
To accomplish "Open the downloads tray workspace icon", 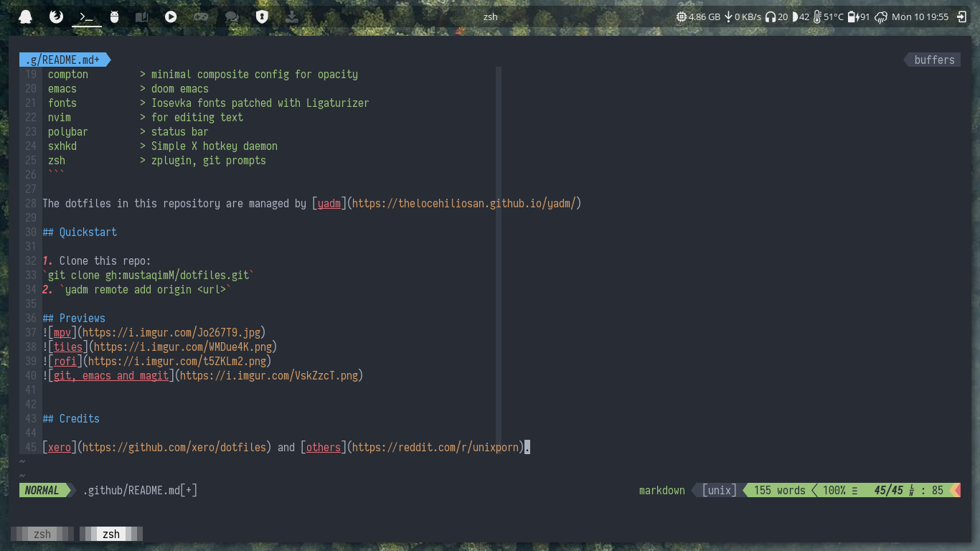I will coord(292,17).
